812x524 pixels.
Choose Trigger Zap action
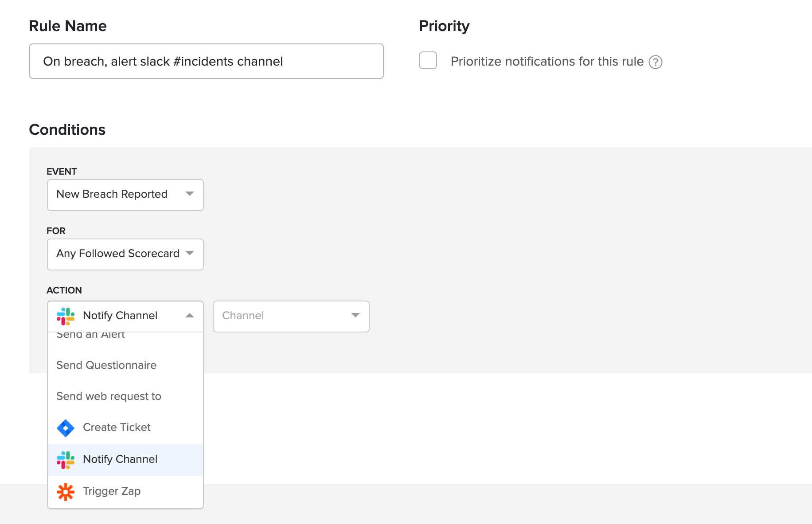point(112,491)
